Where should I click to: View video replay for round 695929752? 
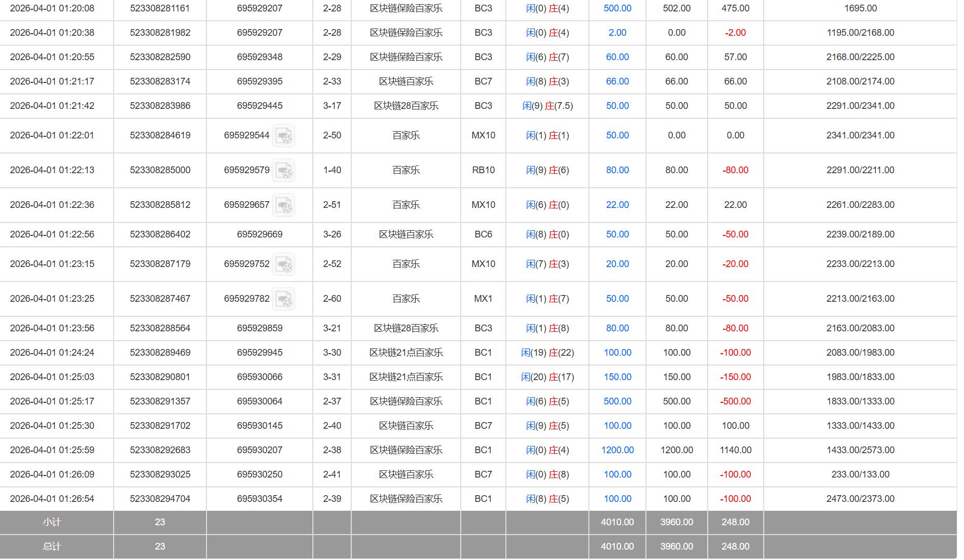coord(284,264)
